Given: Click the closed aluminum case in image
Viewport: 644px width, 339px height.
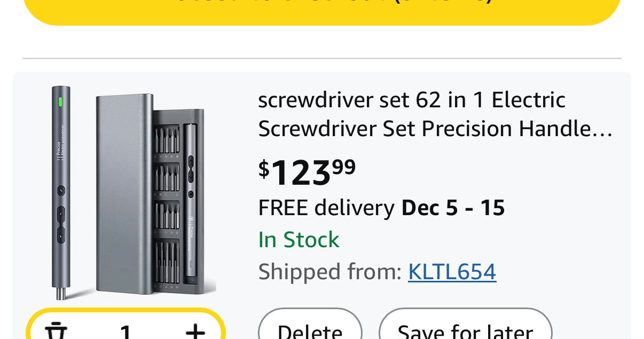Looking at the screenshot, I should click(124, 192).
